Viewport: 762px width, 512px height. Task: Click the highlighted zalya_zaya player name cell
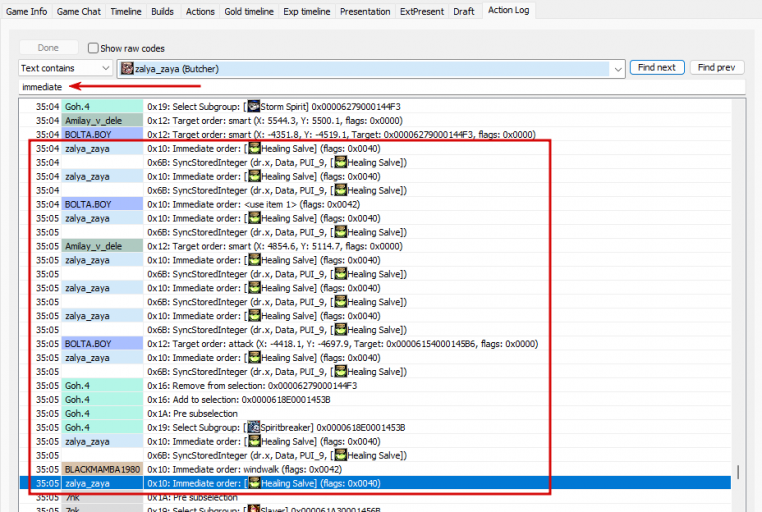tap(102, 483)
